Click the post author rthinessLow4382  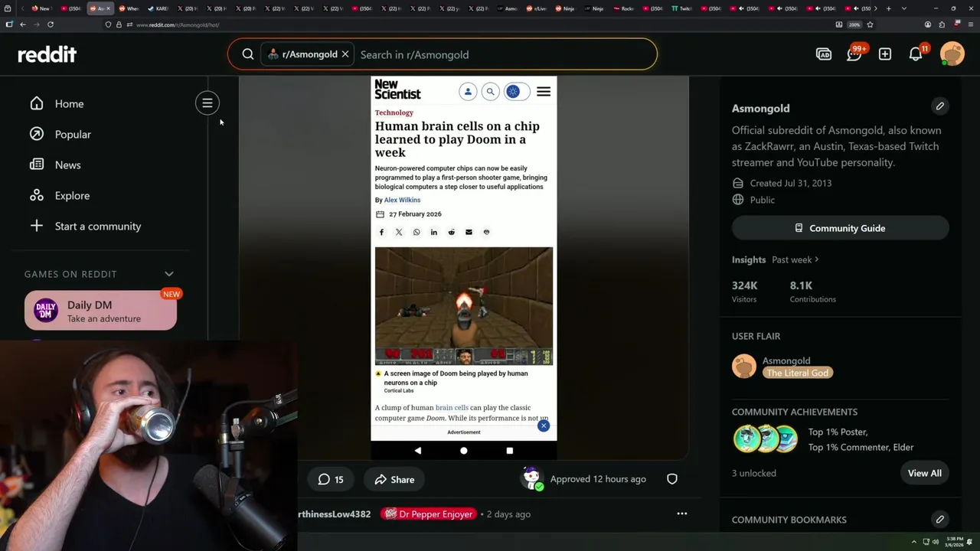tap(335, 514)
